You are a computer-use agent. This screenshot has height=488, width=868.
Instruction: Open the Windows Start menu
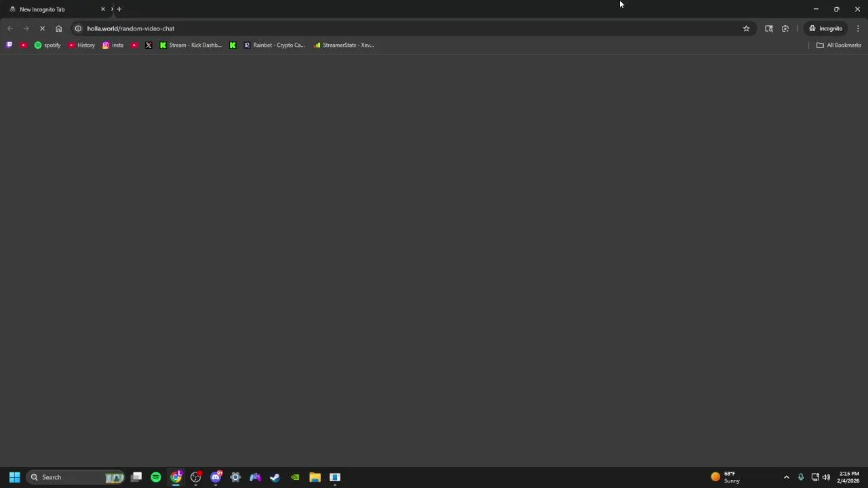coord(14,477)
